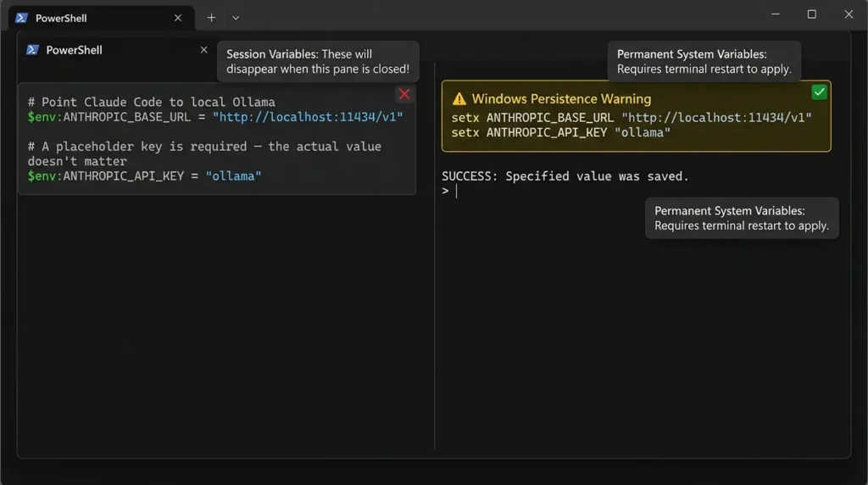The width and height of the screenshot is (868, 485).
Task: Expand the new tab profile dropdown chevron
Action: (x=236, y=18)
